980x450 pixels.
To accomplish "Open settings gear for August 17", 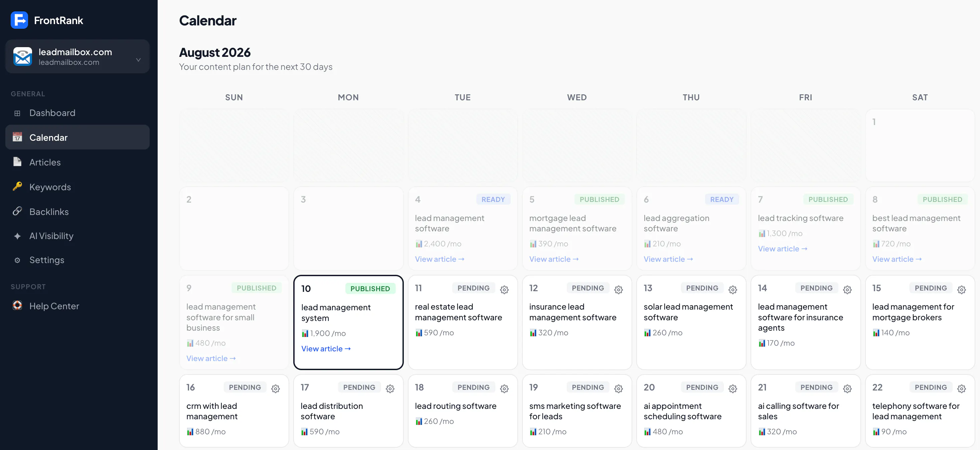I will pyautogui.click(x=390, y=389).
